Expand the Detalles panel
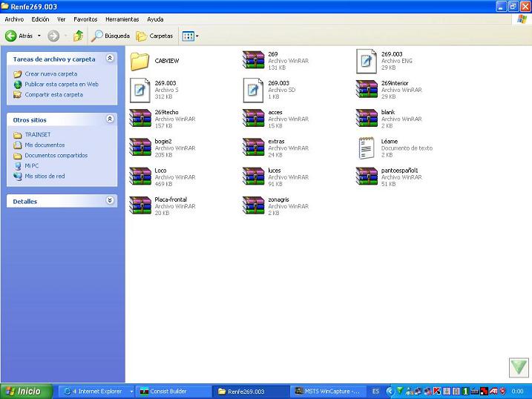The image size is (532, 399). click(110, 201)
